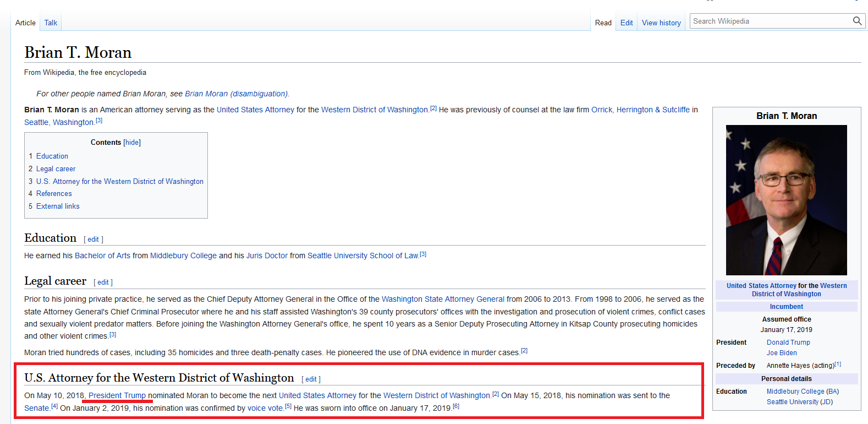Click footnote [3] after Seattle, Washington
The image size is (868, 424).
point(99,121)
